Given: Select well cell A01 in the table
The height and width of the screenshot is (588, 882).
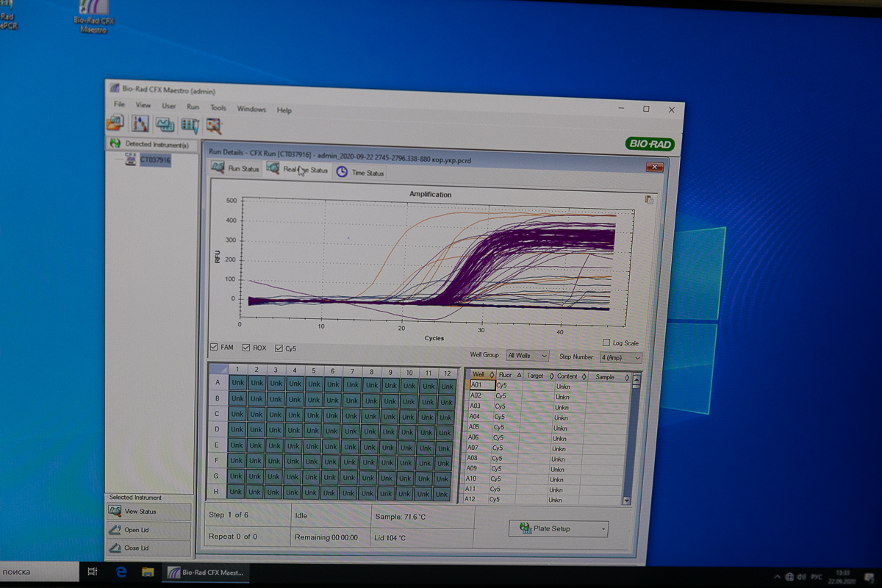Looking at the screenshot, I should 482,384.
